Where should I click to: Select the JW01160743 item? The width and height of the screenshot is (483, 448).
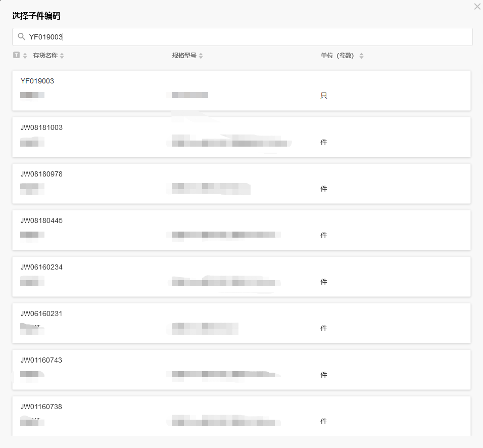pyautogui.click(x=242, y=370)
